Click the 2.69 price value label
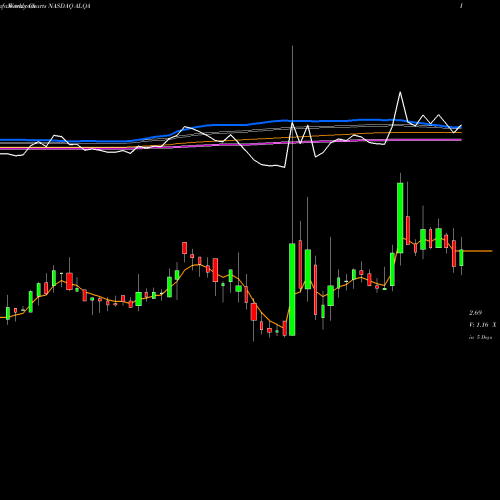This screenshot has width=500, height=500. pos(475,313)
